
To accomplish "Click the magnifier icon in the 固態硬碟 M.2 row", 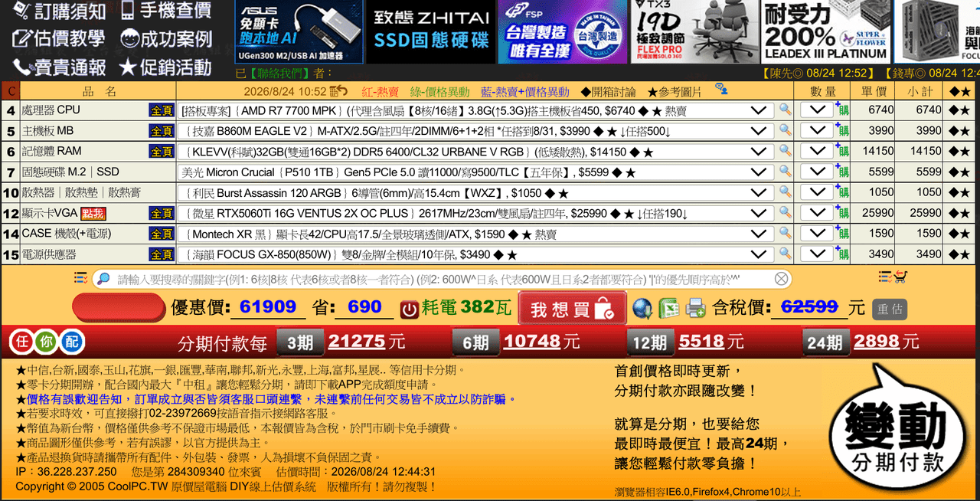I will [786, 172].
